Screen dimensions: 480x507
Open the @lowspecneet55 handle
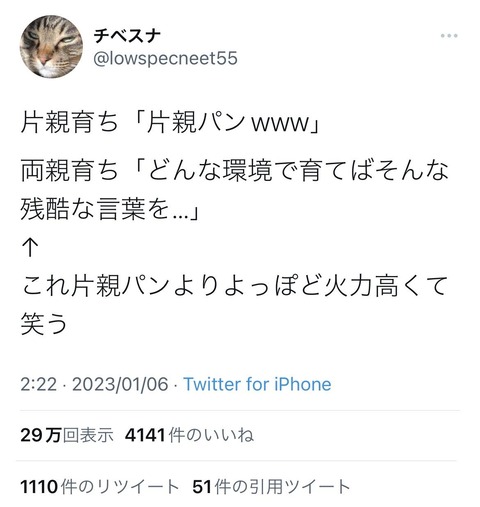[165, 58]
